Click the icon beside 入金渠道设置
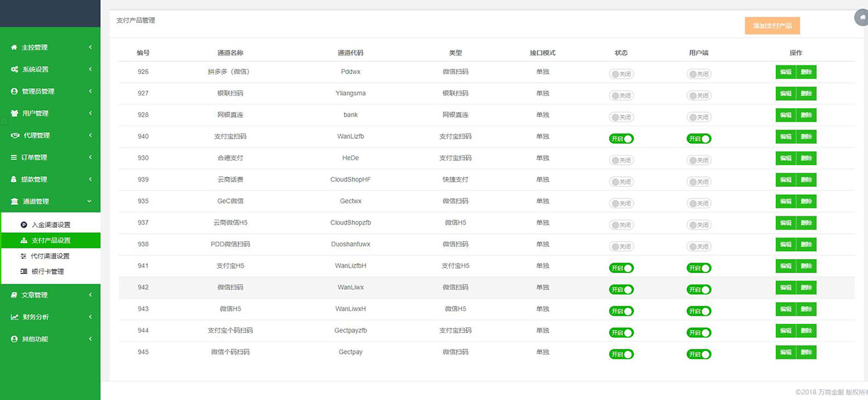 click(24, 225)
